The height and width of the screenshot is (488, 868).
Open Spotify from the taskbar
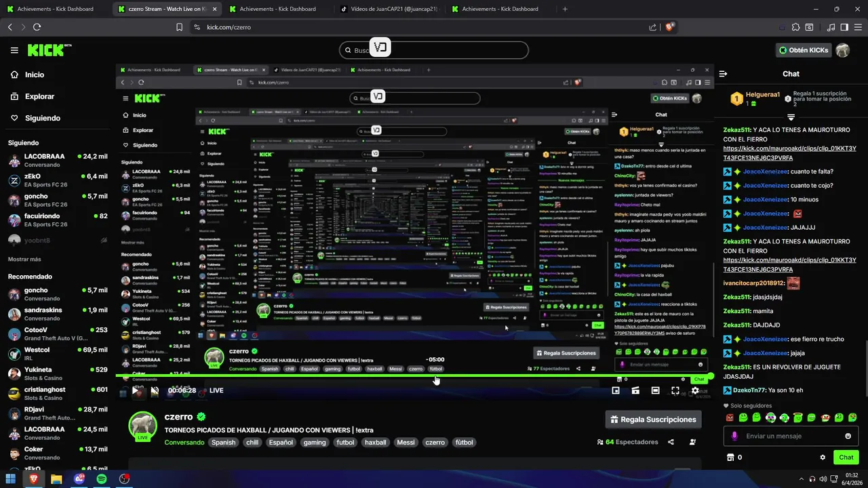102,479
